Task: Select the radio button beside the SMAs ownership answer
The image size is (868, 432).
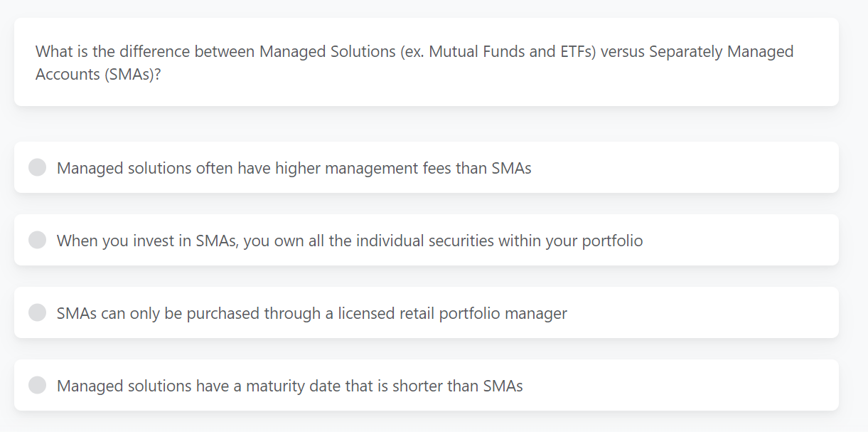Action: tap(37, 240)
